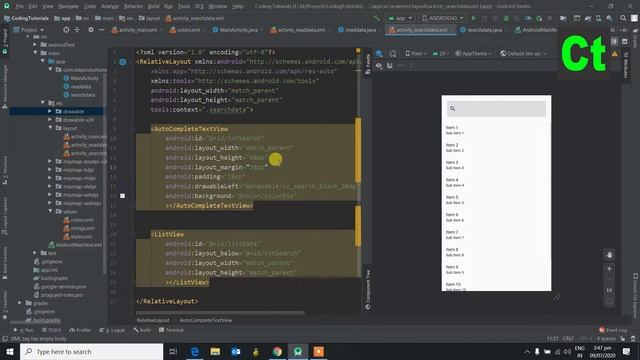Toggle the Component Tree side panel

(x=367, y=289)
